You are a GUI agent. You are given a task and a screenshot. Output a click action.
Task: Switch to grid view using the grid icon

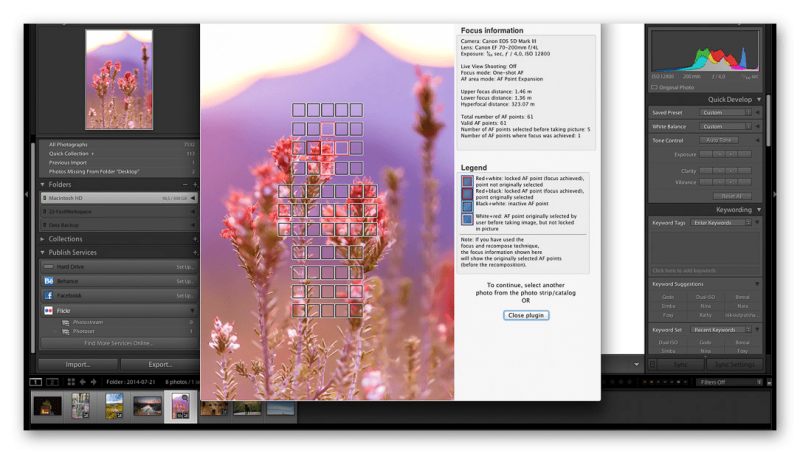coord(71,382)
